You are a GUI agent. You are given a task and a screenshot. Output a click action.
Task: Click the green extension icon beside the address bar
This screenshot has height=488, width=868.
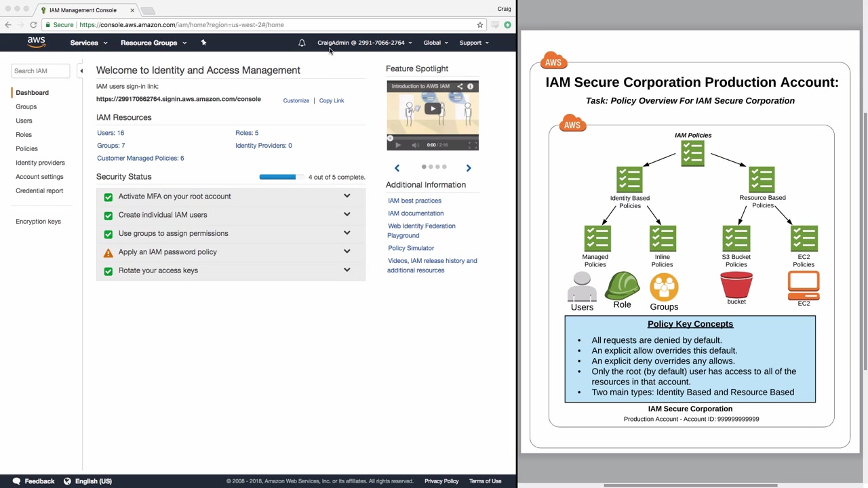click(x=507, y=25)
